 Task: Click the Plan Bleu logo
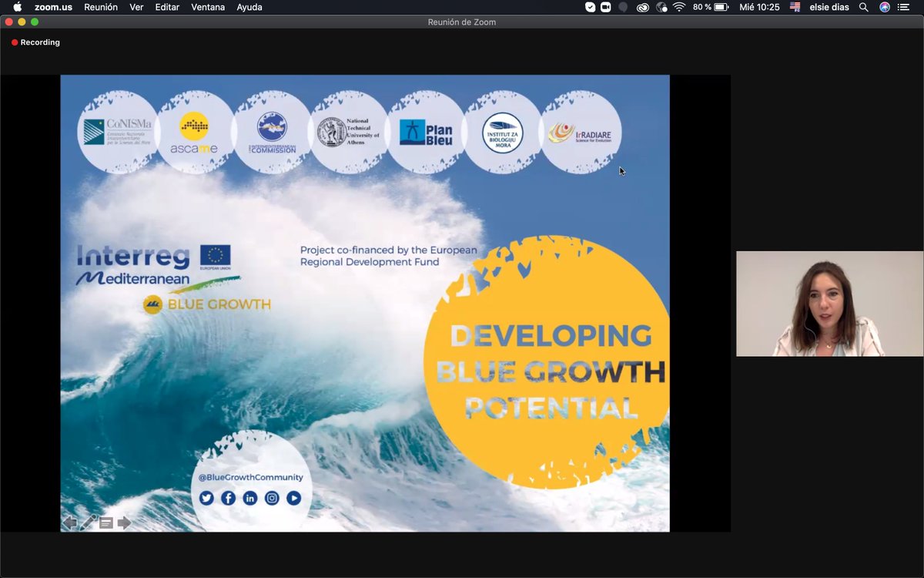pyautogui.click(x=426, y=133)
